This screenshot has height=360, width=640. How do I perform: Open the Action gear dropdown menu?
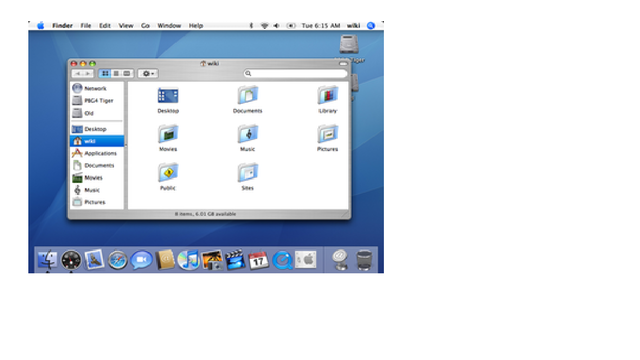point(148,73)
